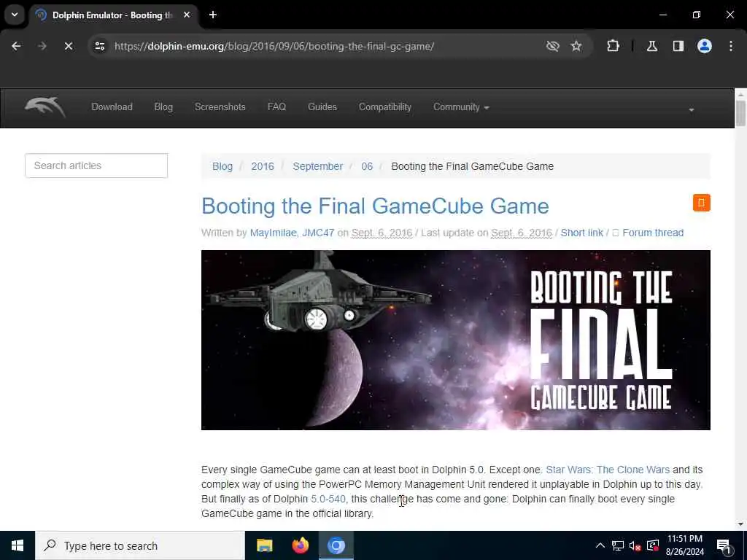Open the Guides page
The height and width of the screenshot is (560, 747).
tap(322, 107)
